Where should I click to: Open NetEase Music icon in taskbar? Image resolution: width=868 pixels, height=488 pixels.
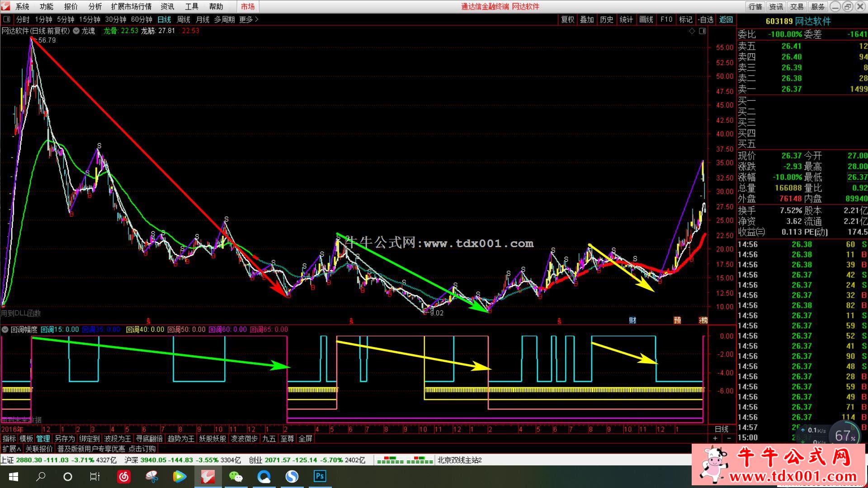pyautogui.click(x=124, y=477)
